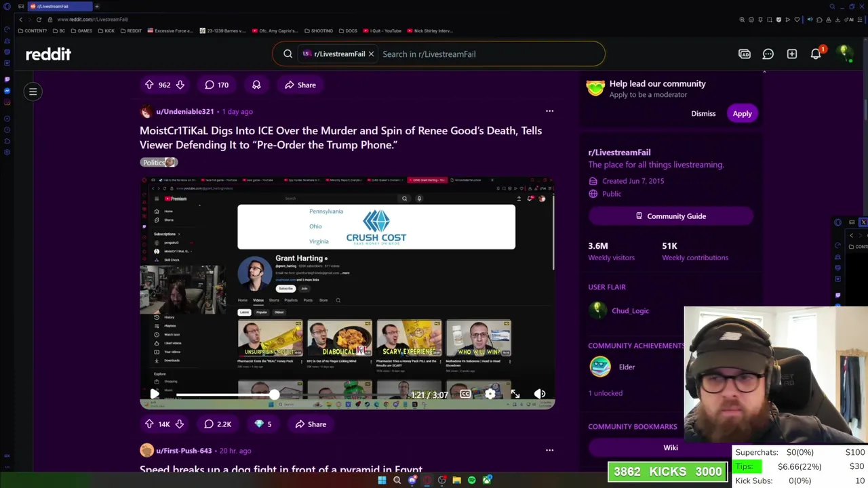Screen dimensions: 868x488
Task: Open the KICK bookmarks folder
Action: (106, 30)
